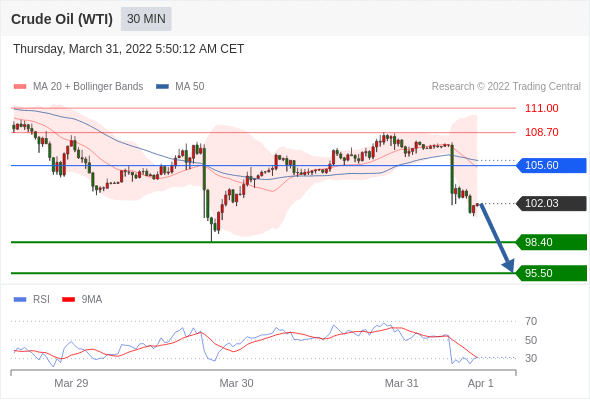Toggle the RSI legend label

pyautogui.click(x=41, y=300)
